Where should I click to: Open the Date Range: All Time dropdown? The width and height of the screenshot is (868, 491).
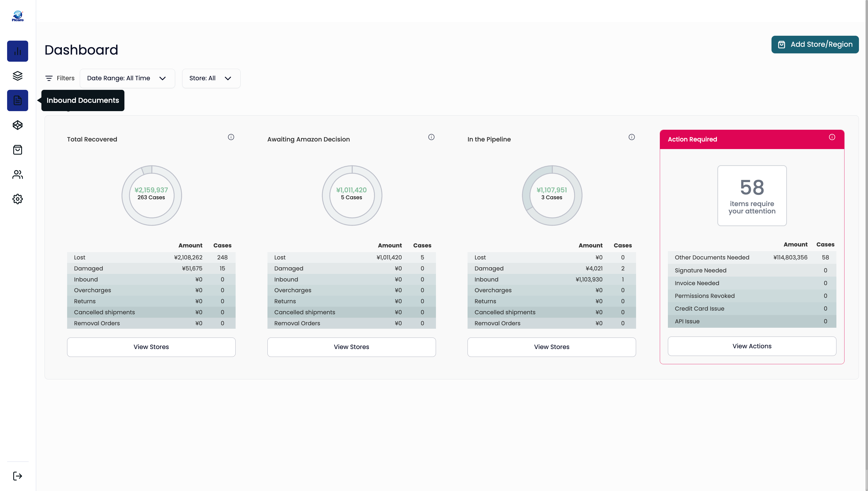(x=127, y=78)
